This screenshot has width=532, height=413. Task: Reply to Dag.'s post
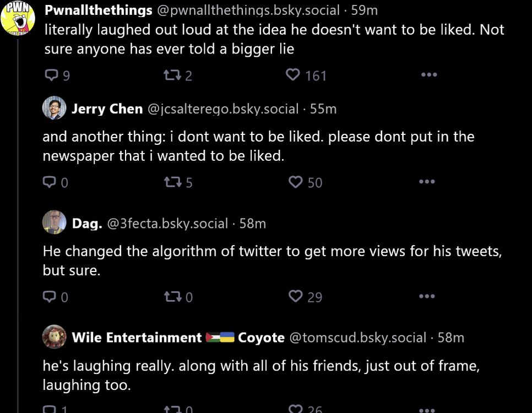coord(50,297)
